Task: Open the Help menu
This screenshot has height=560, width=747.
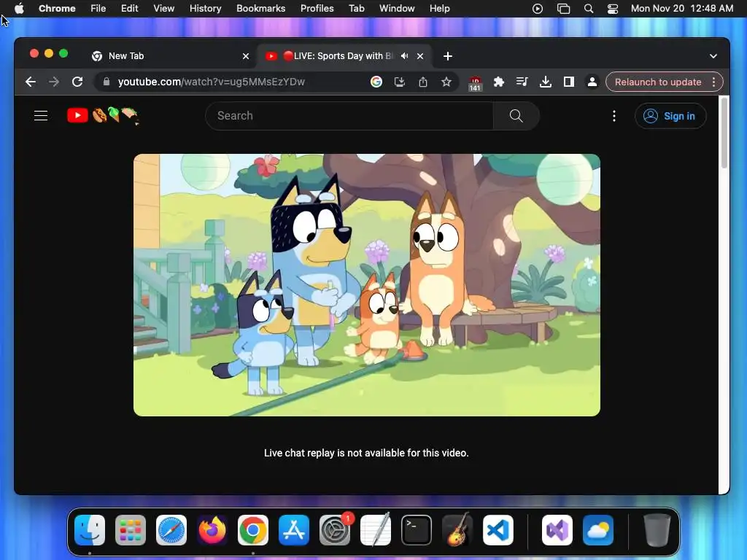Action: [x=440, y=8]
